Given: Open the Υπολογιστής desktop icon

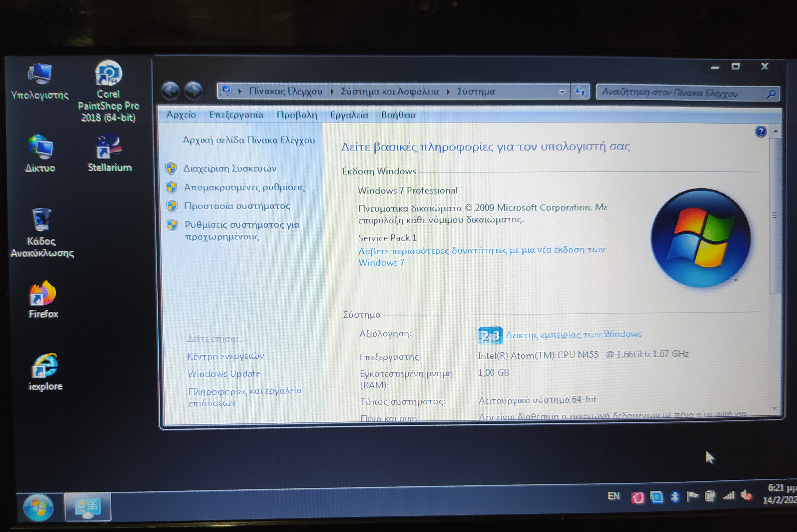Looking at the screenshot, I should click(x=40, y=81).
